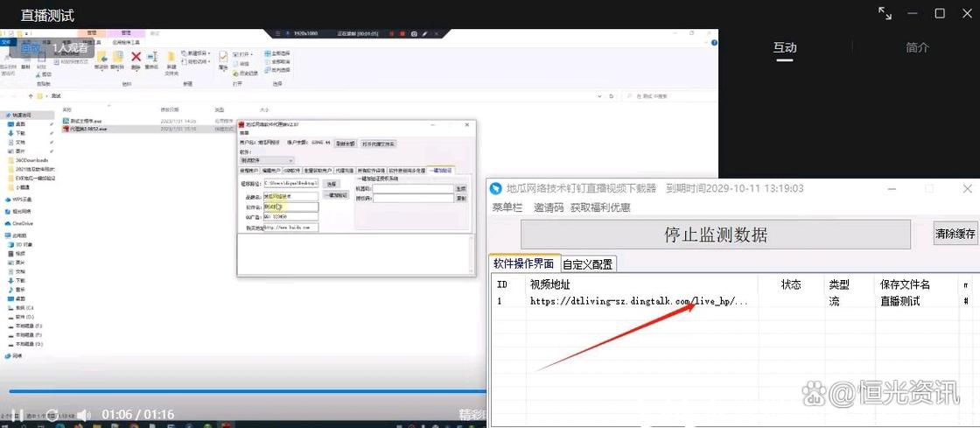Image resolution: width=980 pixels, height=428 pixels.
Task: Open the 邀请码 menu
Action: pyautogui.click(x=548, y=207)
